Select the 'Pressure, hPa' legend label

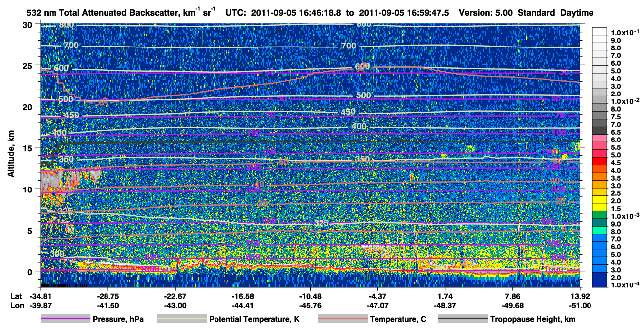[x=118, y=319]
